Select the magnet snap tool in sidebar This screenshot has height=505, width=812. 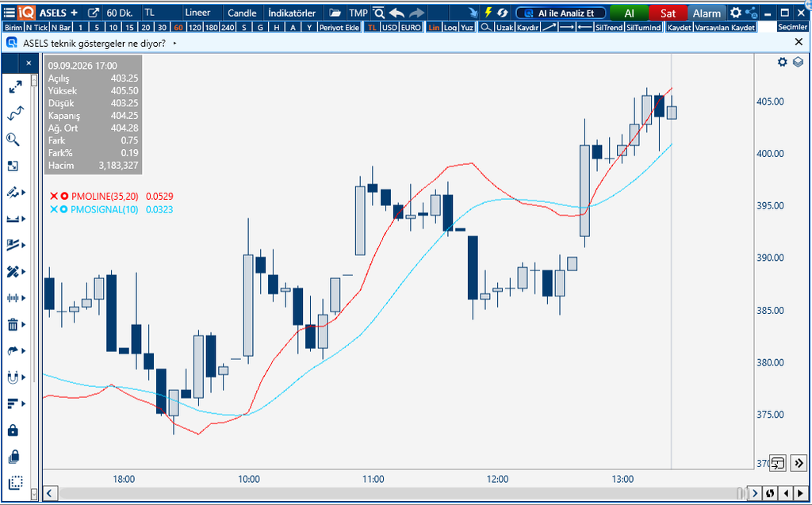(13, 377)
